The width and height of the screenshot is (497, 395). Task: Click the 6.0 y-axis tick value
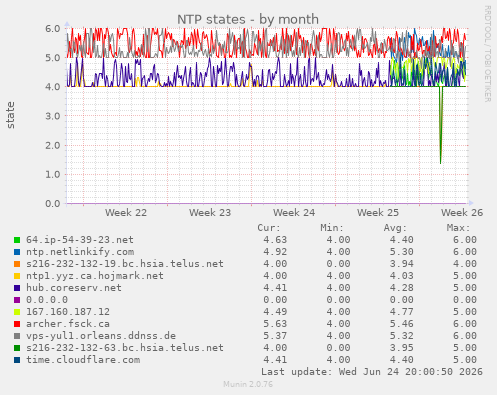pyautogui.click(x=53, y=28)
